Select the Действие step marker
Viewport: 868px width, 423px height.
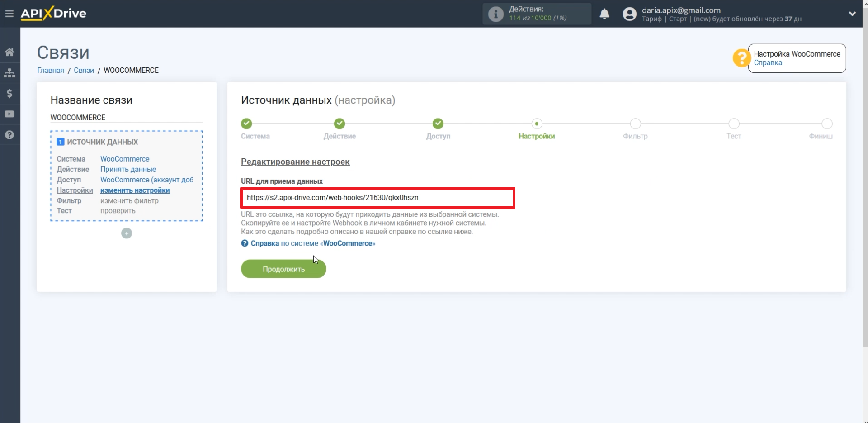click(x=340, y=124)
